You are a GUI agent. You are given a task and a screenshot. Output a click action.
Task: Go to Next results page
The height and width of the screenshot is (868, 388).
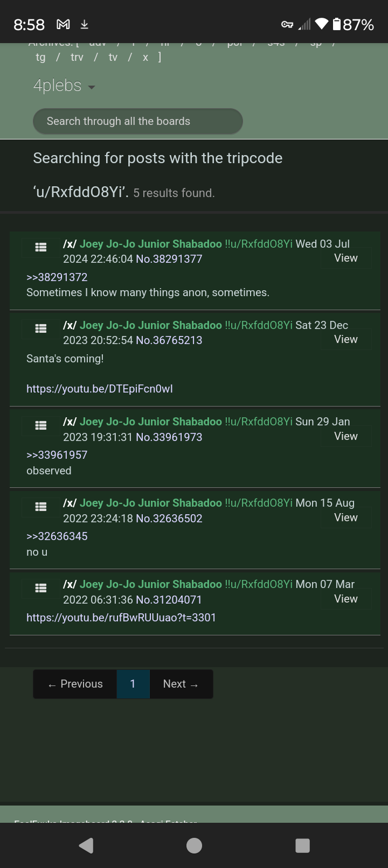181,684
